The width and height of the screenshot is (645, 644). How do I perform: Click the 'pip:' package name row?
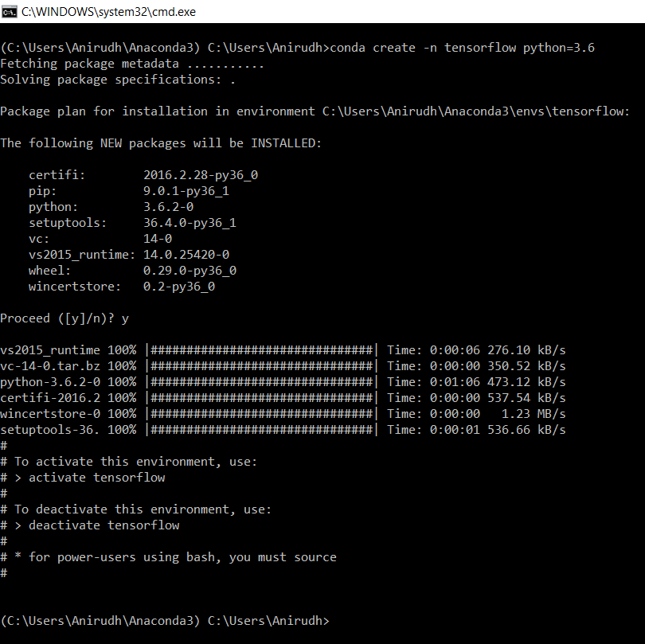click(42, 191)
